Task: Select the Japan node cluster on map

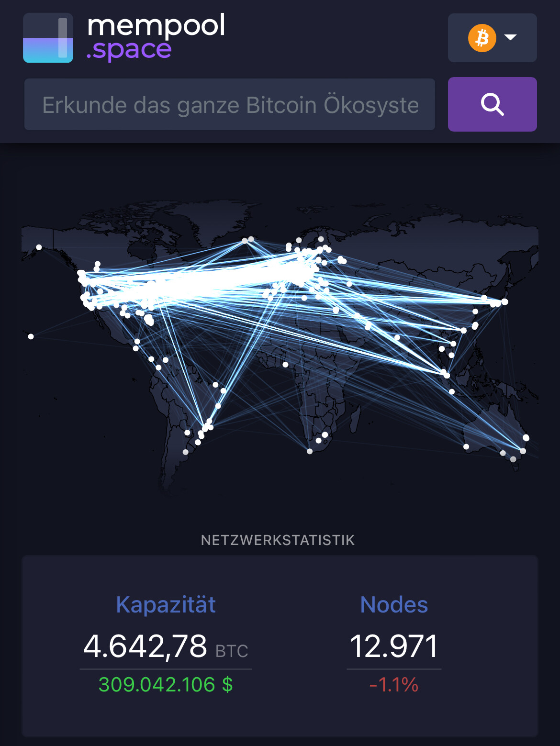Action: (x=498, y=302)
